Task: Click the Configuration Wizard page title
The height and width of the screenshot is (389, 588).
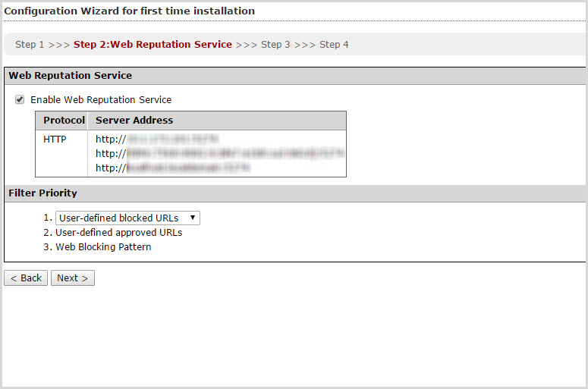Action: click(129, 11)
